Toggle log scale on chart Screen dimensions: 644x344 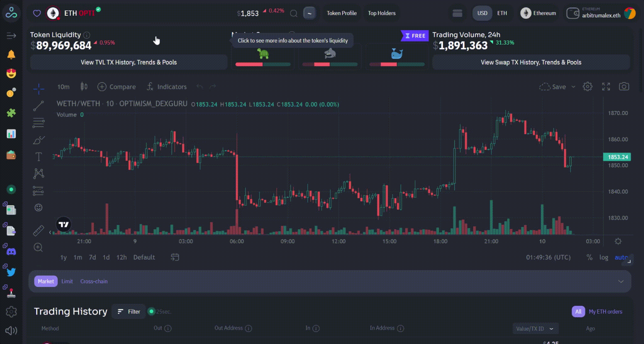pyautogui.click(x=603, y=257)
